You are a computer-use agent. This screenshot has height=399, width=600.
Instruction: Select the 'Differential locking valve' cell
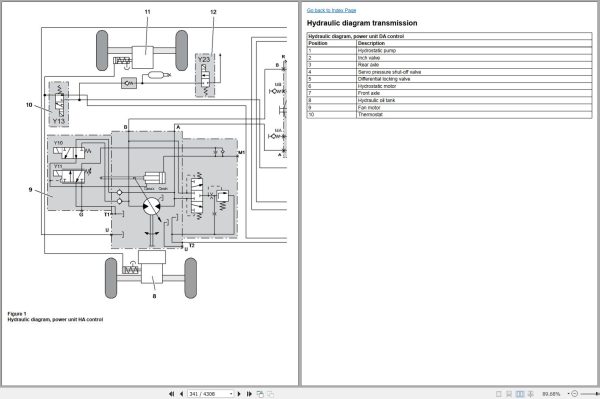pyautogui.click(x=474, y=79)
